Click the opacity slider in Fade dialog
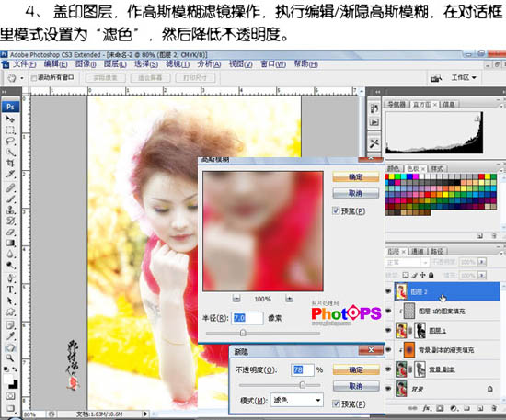 (x=280, y=385)
